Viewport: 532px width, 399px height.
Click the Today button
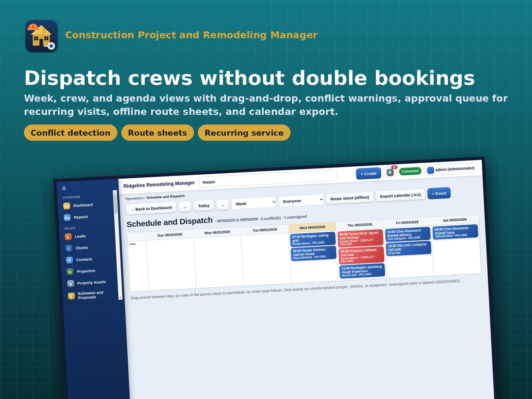click(204, 205)
